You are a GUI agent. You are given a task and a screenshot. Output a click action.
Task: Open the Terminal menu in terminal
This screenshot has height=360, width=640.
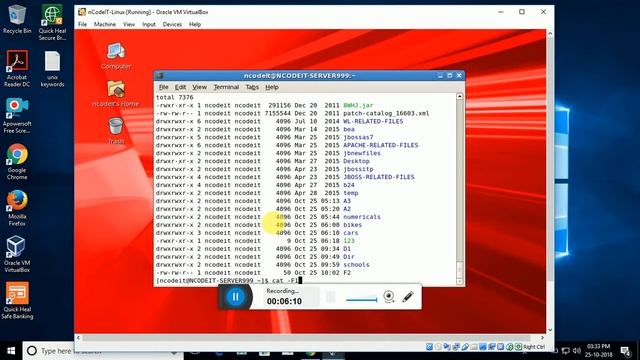(226, 87)
